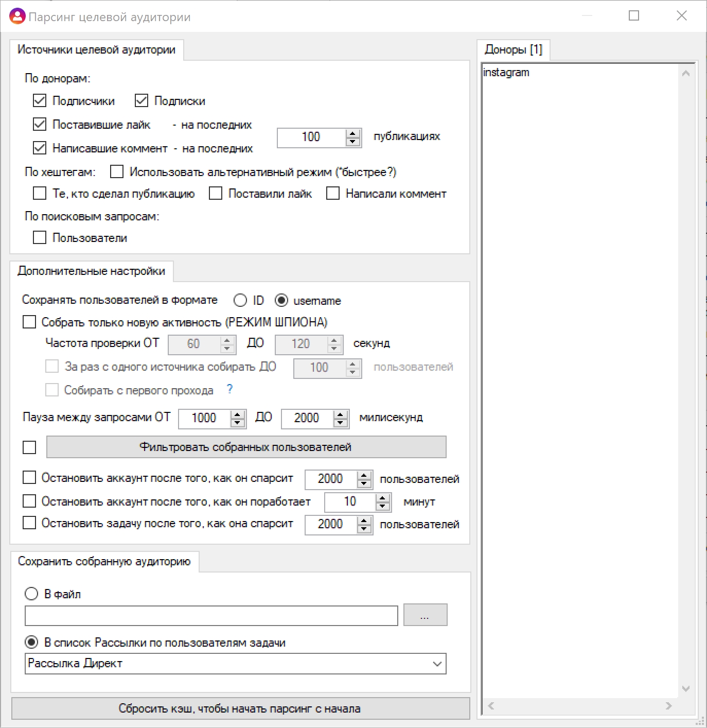Viewport: 707px width, 728px height.
Task: Tick checkbox beside filter users button
Action: [x=29, y=447]
